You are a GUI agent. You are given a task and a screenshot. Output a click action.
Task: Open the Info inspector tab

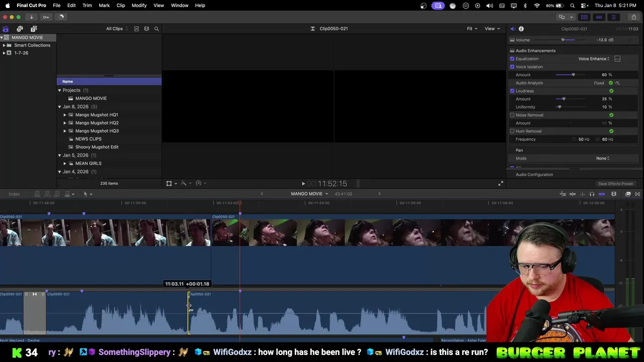521,29
